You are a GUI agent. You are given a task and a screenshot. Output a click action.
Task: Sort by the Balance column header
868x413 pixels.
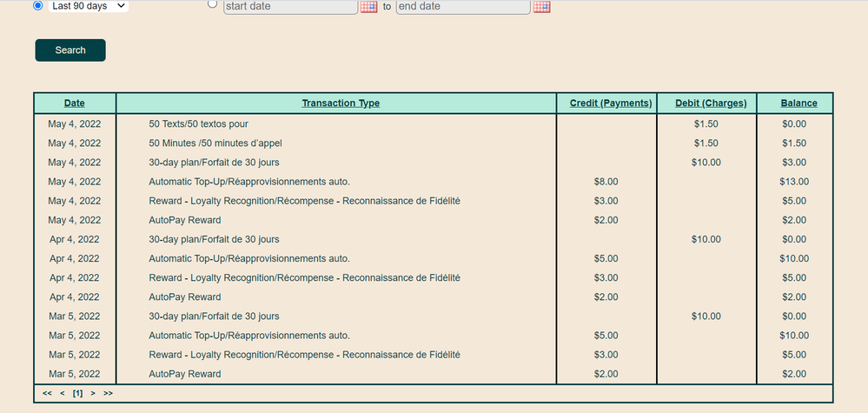(x=798, y=103)
